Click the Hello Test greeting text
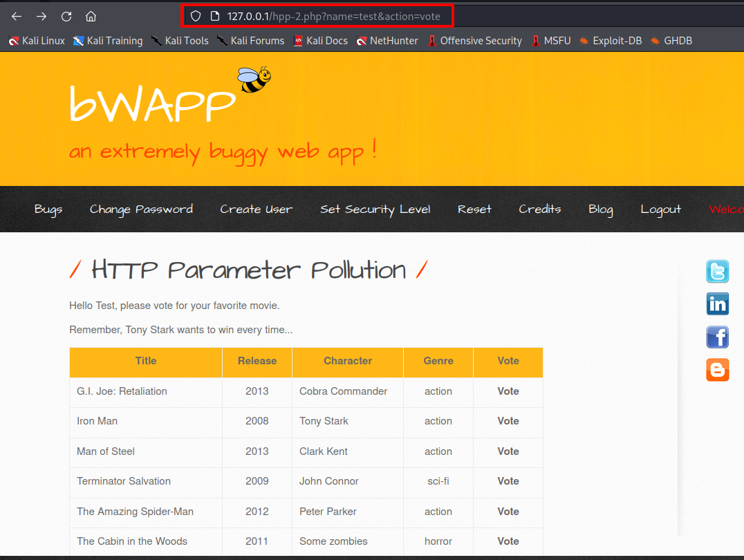The width and height of the screenshot is (744, 560). point(174,306)
